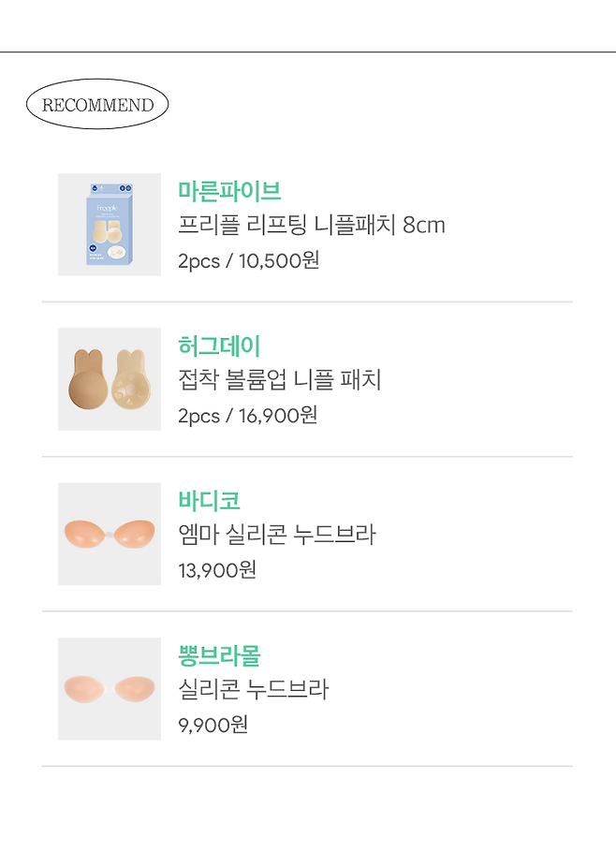Click the 접착 볼륨업 니플 패치 title
The height and width of the screenshot is (852, 616).
280,380
